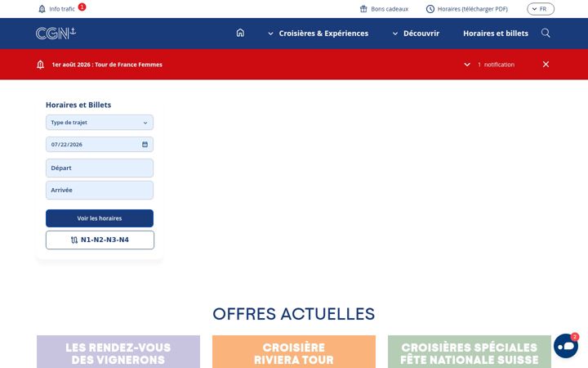Open the FR language selector
The height and width of the screenshot is (368, 588).
point(541,9)
